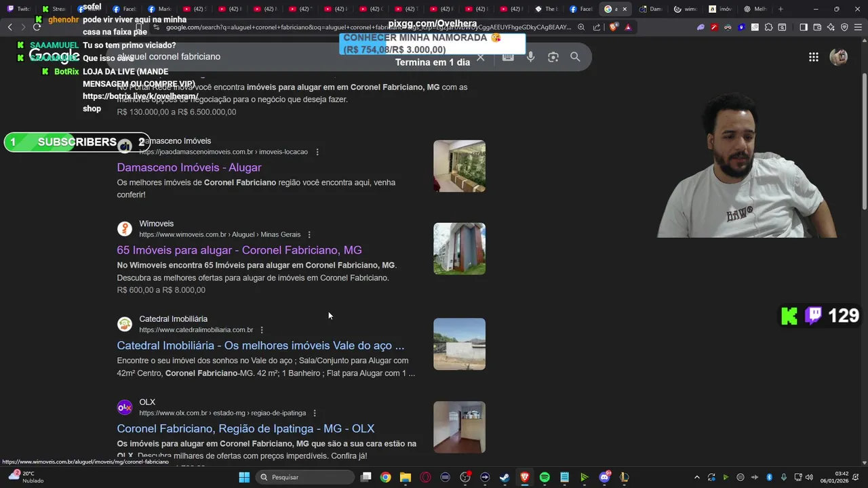Open three-dot menu beside Catedral Imobiliária URL

[x=262, y=330]
